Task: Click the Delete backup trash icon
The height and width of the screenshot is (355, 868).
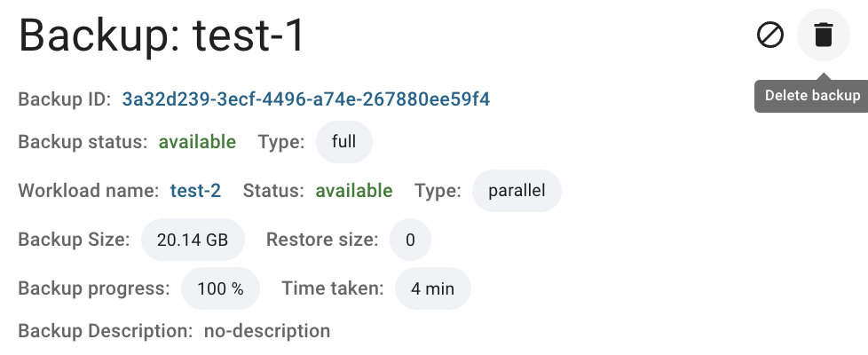Action: (x=823, y=35)
